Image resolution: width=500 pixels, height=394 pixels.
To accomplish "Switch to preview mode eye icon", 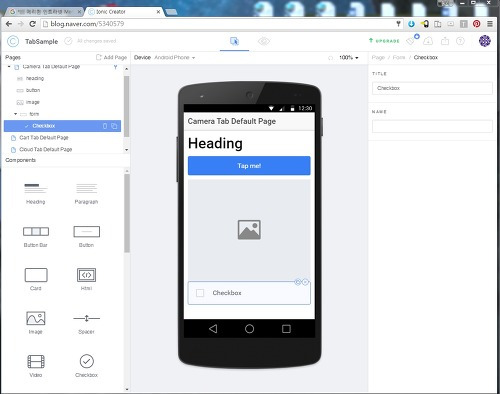I will [264, 41].
